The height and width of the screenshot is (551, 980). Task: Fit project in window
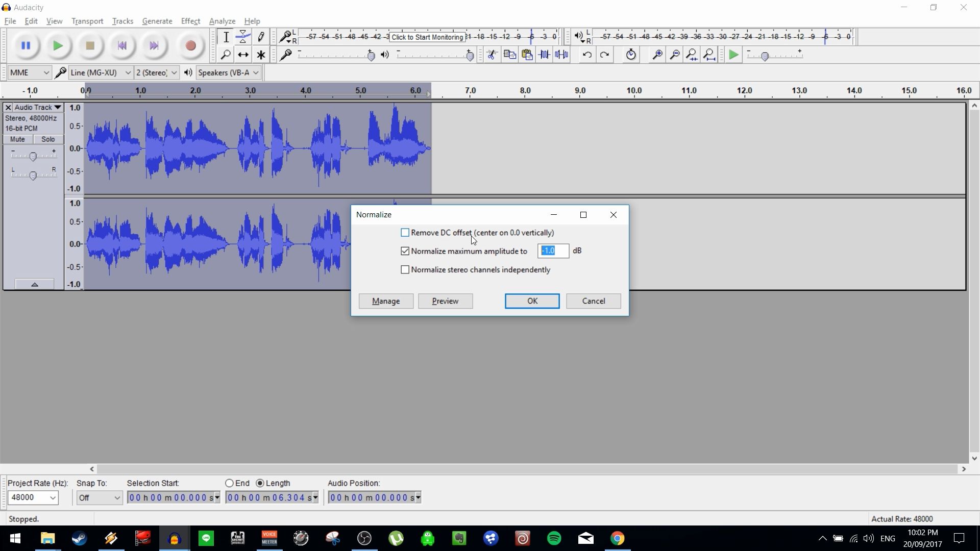pos(709,55)
